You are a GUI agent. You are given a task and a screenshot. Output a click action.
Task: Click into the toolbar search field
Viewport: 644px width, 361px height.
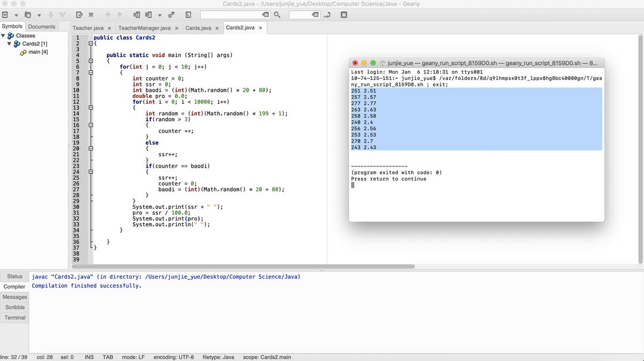click(x=231, y=15)
